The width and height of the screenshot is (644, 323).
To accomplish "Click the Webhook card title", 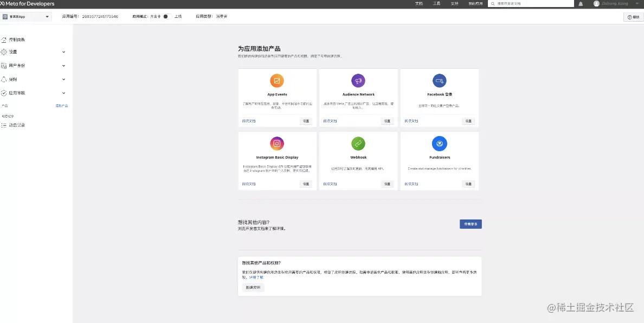I will pos(358,158).
